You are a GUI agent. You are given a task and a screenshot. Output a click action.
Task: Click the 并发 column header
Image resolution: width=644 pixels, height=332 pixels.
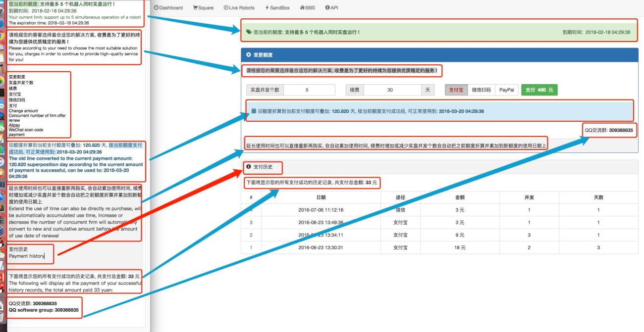tap(529, 197)
